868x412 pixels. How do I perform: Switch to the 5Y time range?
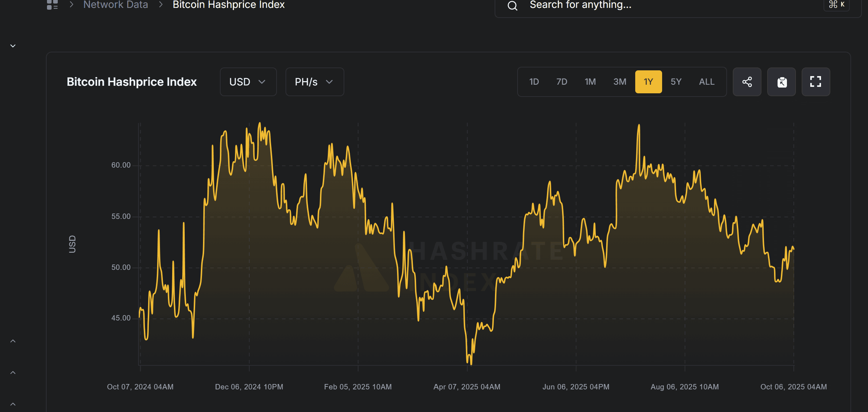pyautogui.click(x=676, y=82)
